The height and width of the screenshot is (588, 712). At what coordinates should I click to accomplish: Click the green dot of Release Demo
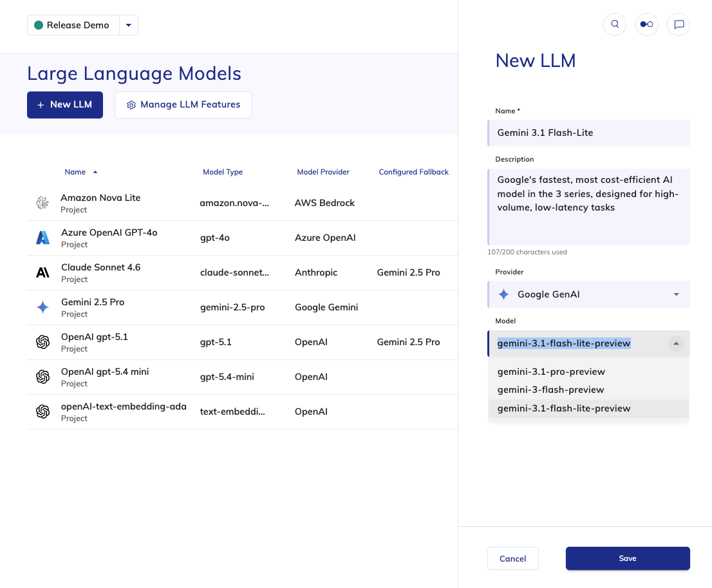[x=39, y=25]
